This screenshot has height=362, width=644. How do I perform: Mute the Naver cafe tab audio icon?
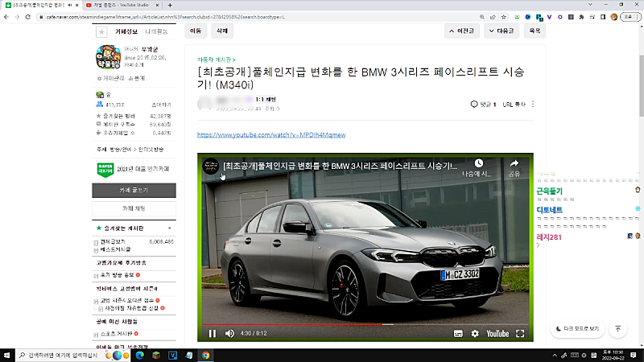(70, 5)
